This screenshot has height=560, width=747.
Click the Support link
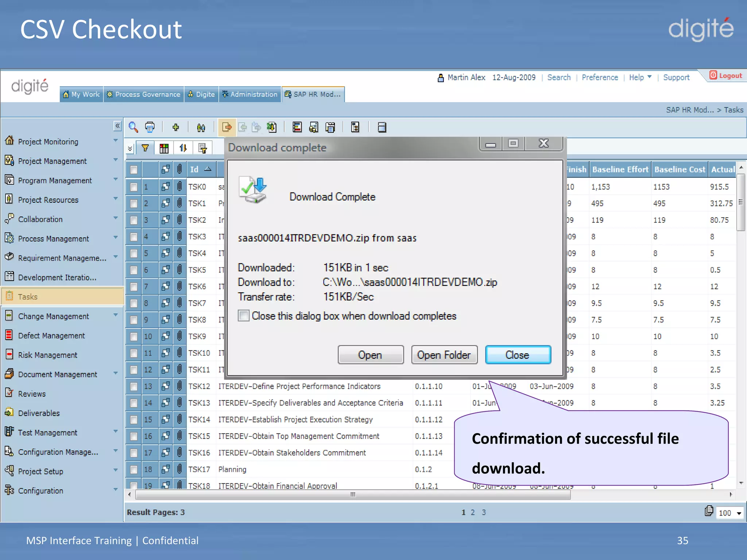point(676,77)
